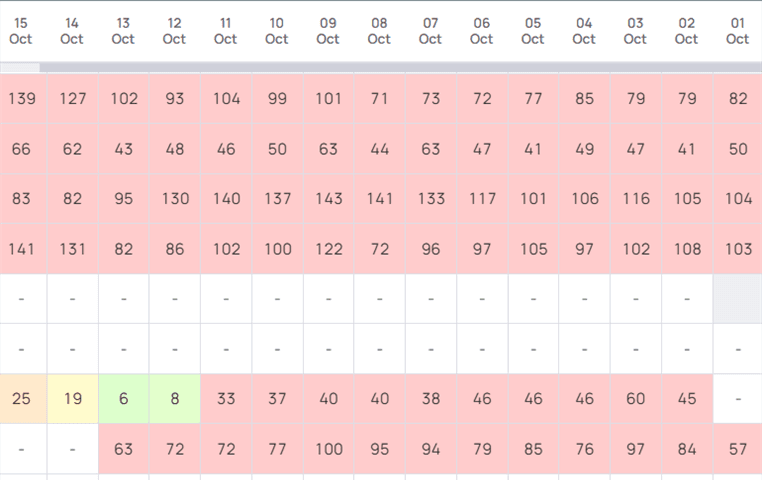Click the 13 Oct column header
The image size is (762, 480).
point(123,31)
